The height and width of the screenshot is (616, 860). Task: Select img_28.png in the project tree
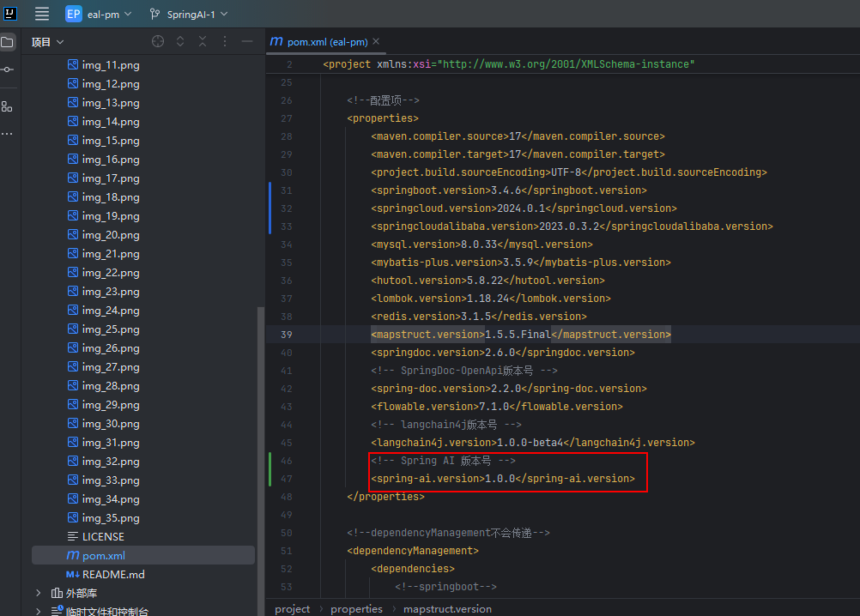pos(111,386)
